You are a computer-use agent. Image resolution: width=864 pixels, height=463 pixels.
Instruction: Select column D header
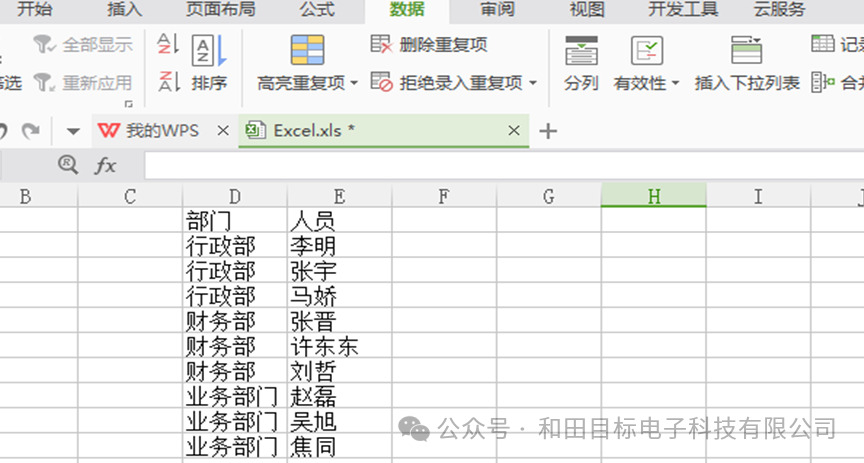(235, 196)
